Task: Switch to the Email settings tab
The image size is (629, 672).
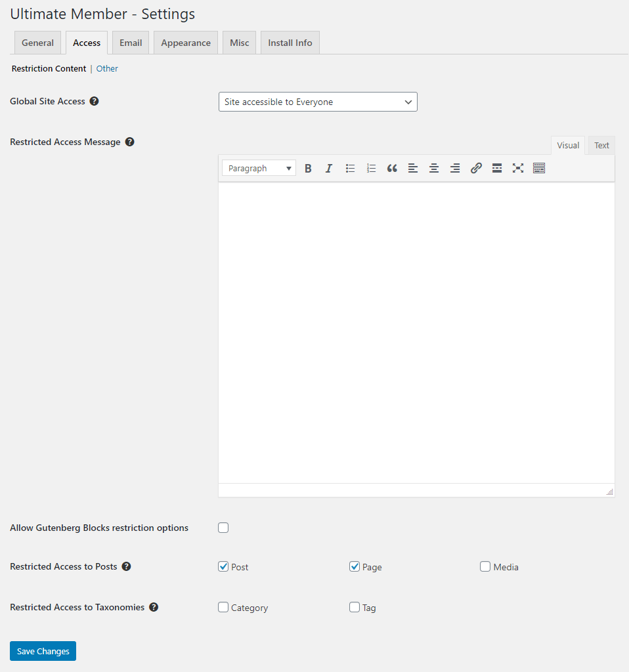Action: tap(131, 43)
